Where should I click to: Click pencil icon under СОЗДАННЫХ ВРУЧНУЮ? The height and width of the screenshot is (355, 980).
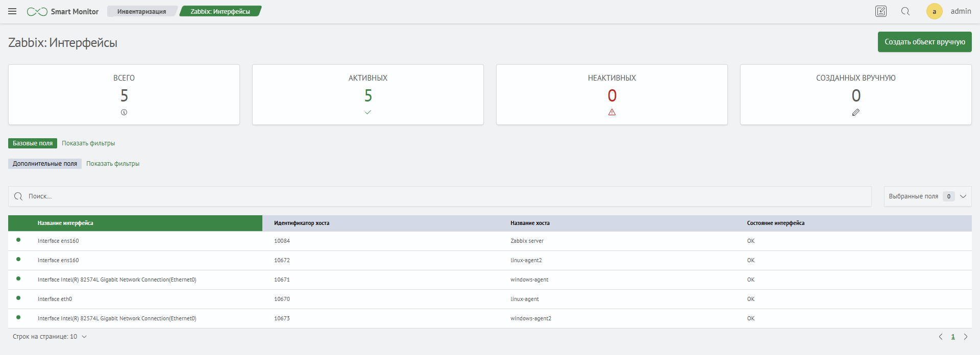pyautogui.click(x=856, y=112)
